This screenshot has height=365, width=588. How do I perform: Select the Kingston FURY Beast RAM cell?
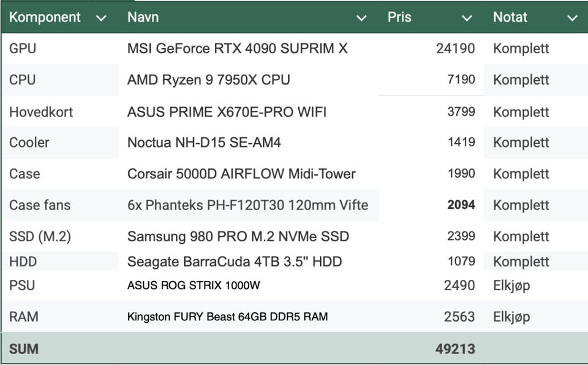point(227,317)
